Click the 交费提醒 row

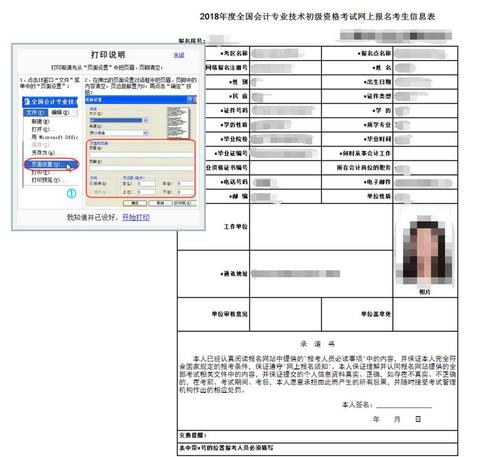pos(317,436)
